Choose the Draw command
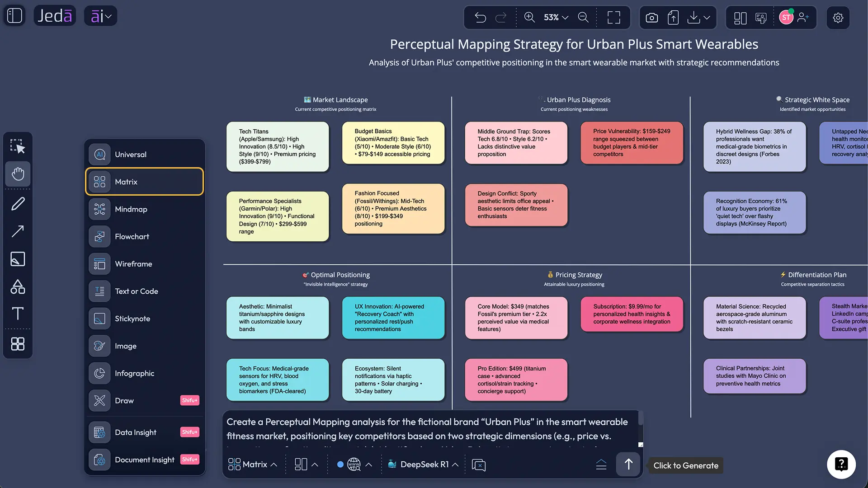The width and height of the screenshot is (868, 488). tap(144, 401)
